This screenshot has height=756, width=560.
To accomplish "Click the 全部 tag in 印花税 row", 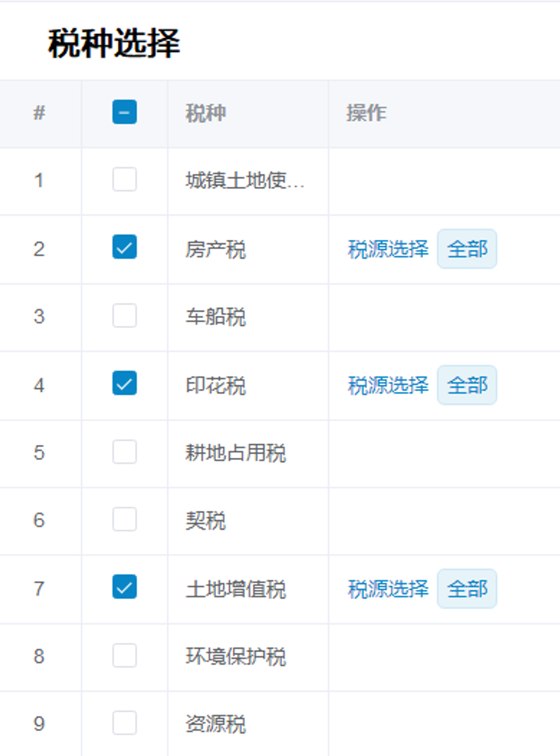I will (x=467, y=385).
